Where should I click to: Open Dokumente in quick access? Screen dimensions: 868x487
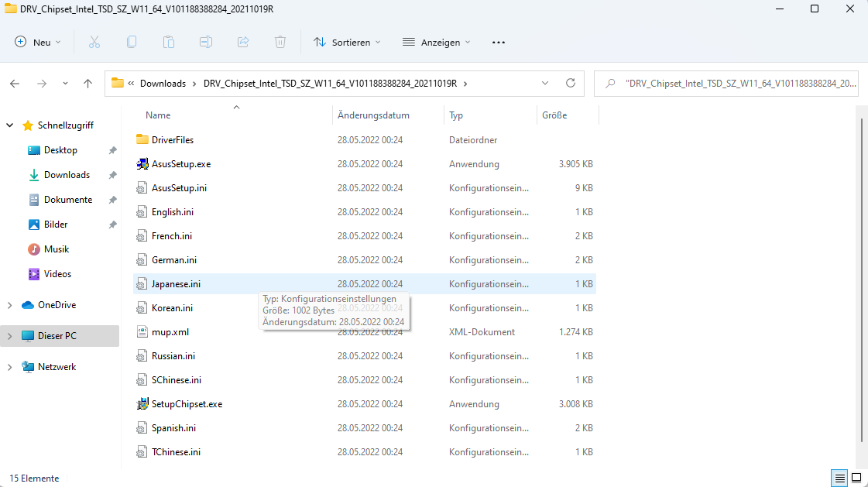tap(68, 200)
